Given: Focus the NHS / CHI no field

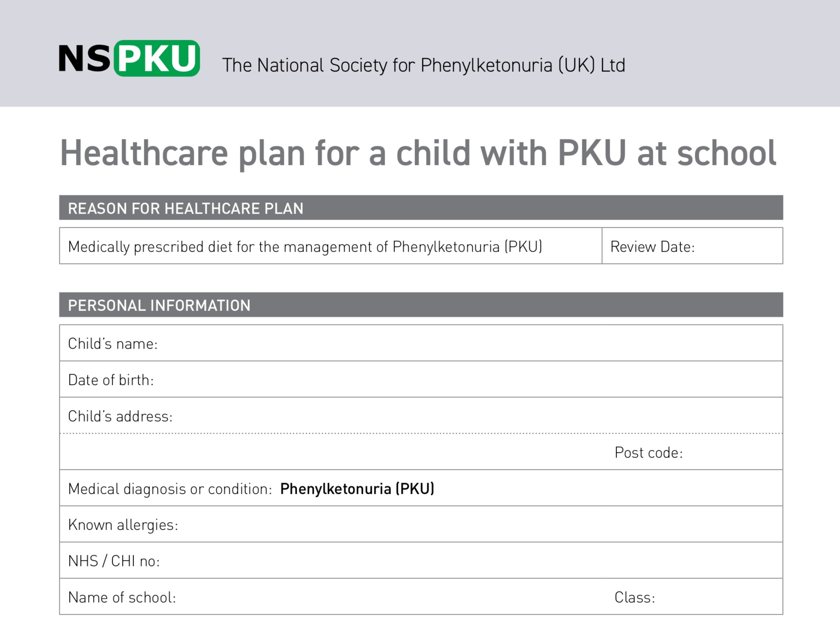Looking at the screenshot, I should point(427,561).
